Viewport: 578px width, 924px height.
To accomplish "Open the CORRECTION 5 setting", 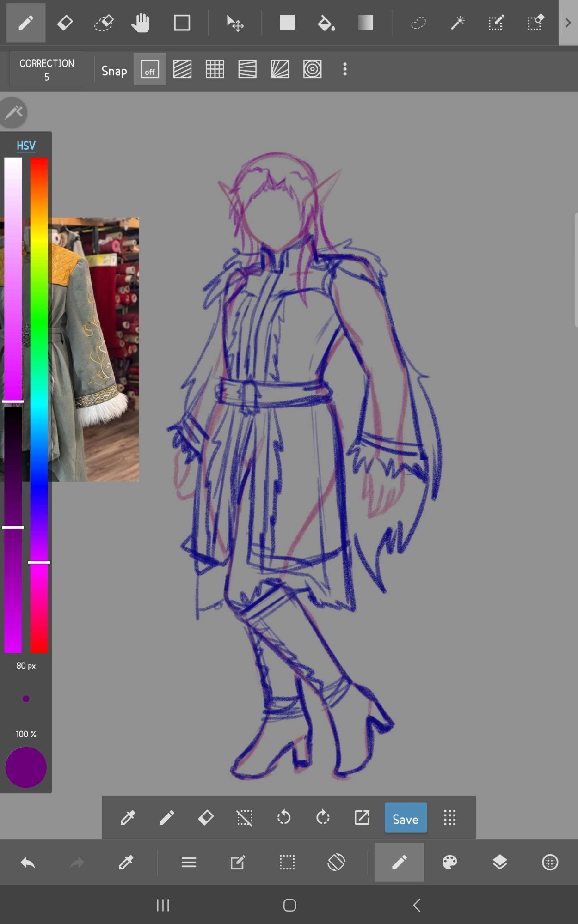I will click(x=47, y=70).
